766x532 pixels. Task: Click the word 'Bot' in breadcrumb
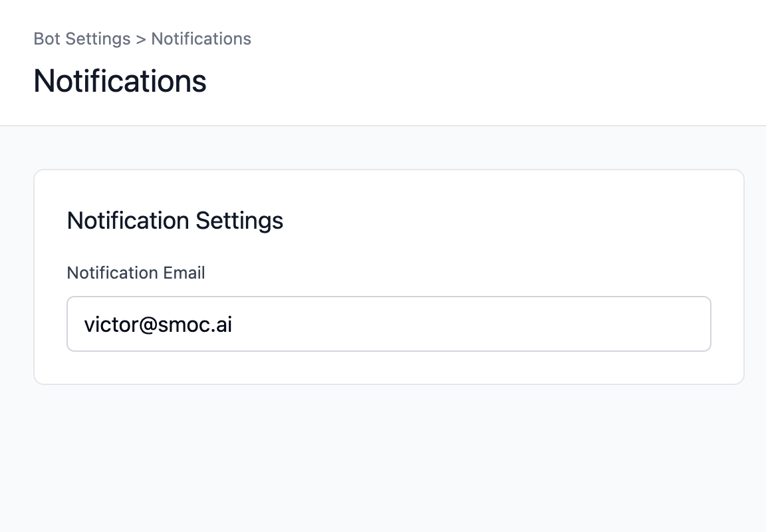point(47,39)
